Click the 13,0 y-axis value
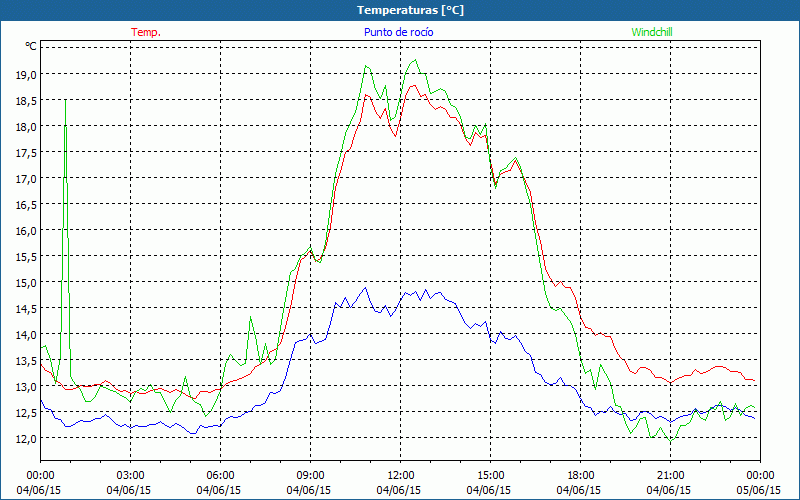This screenshot has height=500, width=800. click(27, 387)
